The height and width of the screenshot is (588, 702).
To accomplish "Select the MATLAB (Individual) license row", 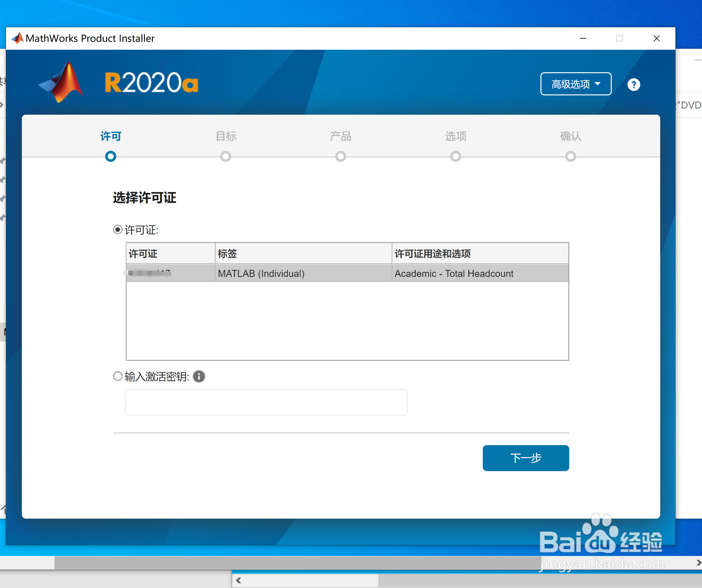I will (347, 273).
